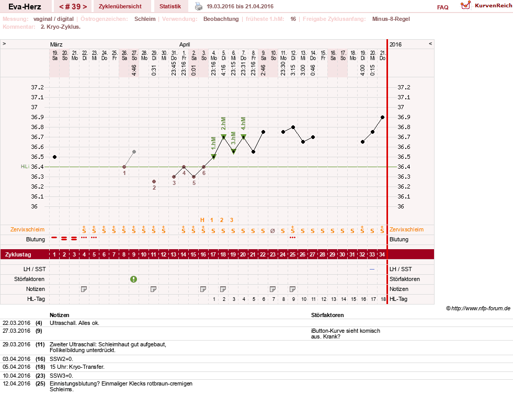Open the KurvenReich crown logo

click(465, 5)
